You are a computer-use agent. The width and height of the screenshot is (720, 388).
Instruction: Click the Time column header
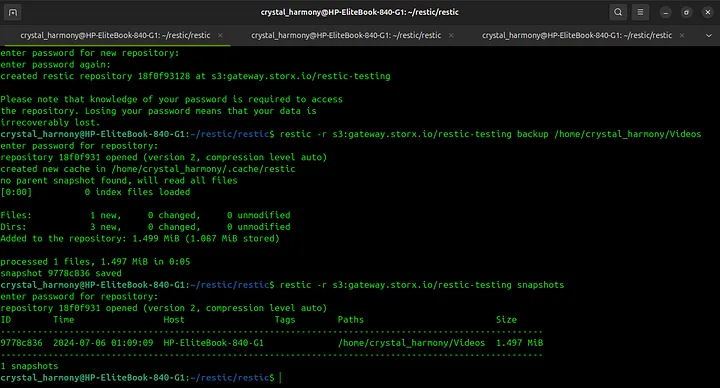coord(63,320)
